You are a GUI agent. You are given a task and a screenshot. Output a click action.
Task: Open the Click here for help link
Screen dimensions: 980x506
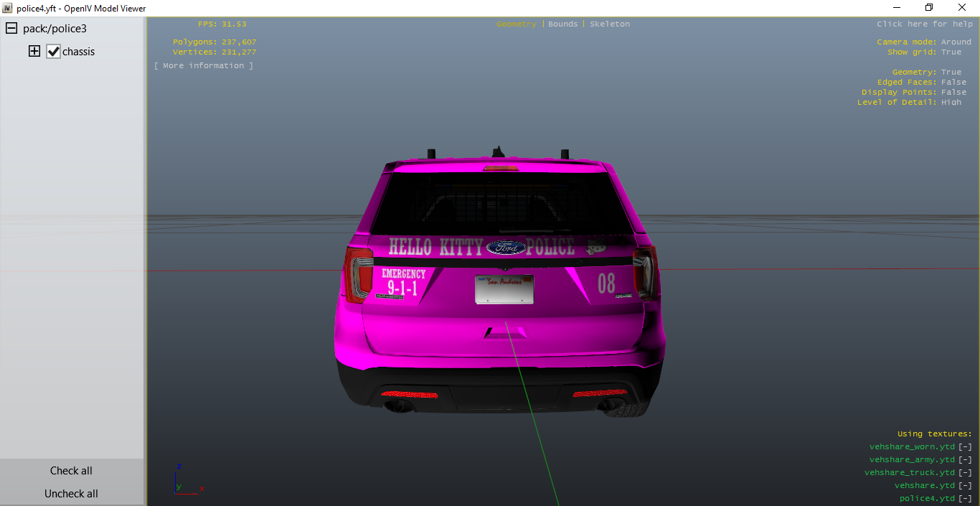(x=924, y=24)
